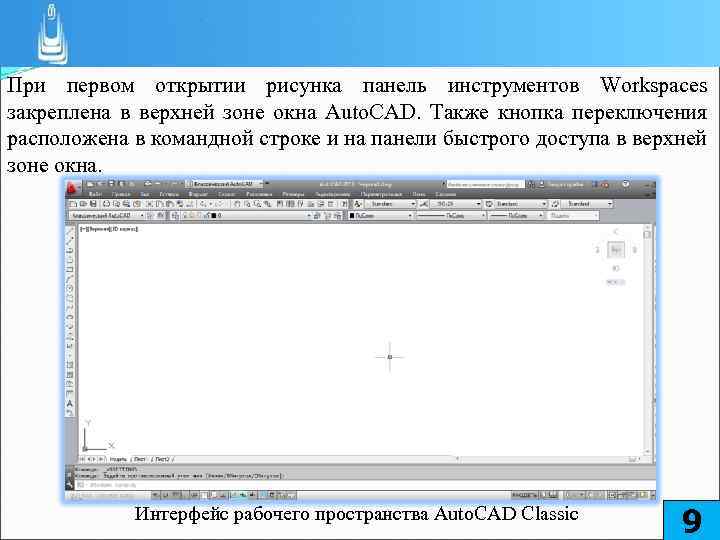Image resolution: width=720 pixels, height=540 pixels.
Task: Click the multileader style icon in Styles toolbar
Action: pyautogui.click(x=555, y=204)
